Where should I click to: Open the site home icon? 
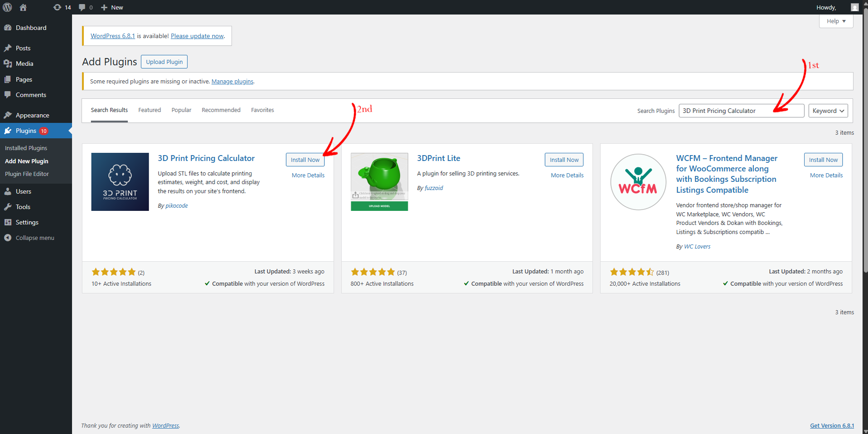(23, 7)
